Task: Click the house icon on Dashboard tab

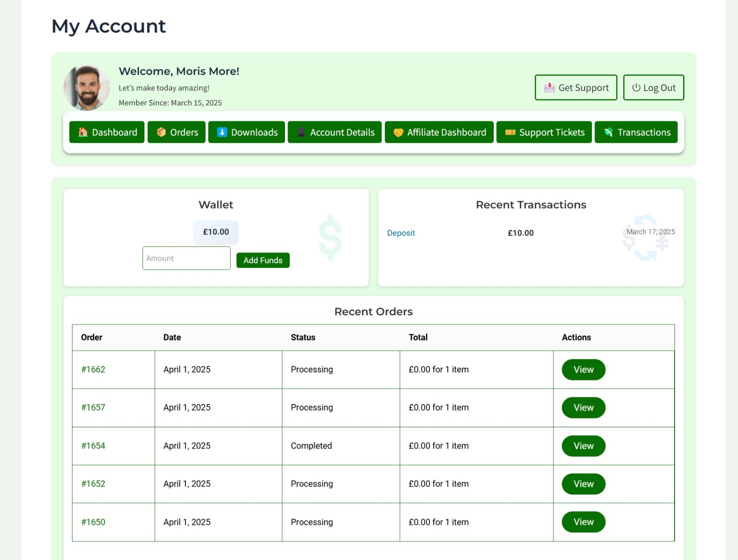Action: [x=83, y=132]
